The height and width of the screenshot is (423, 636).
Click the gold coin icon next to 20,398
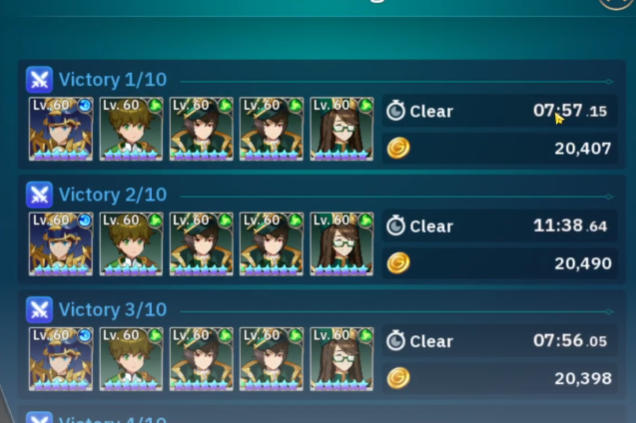398,378
